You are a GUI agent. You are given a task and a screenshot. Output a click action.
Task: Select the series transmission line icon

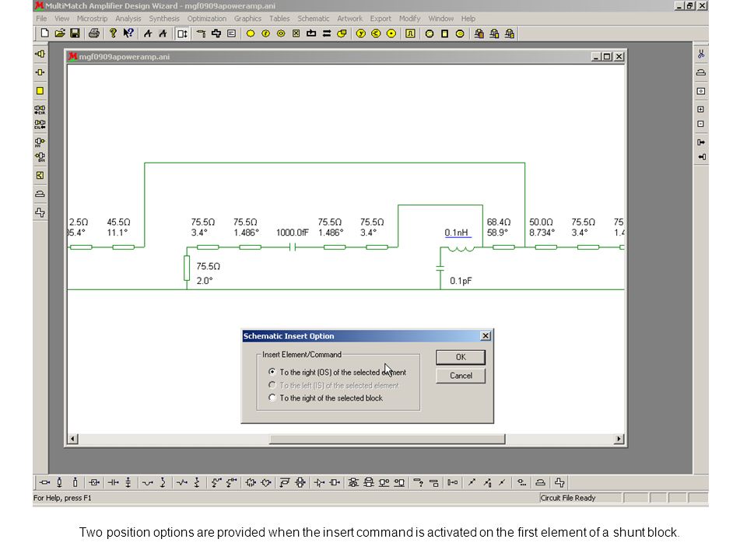pyautogui.click(x=44, y=482)
